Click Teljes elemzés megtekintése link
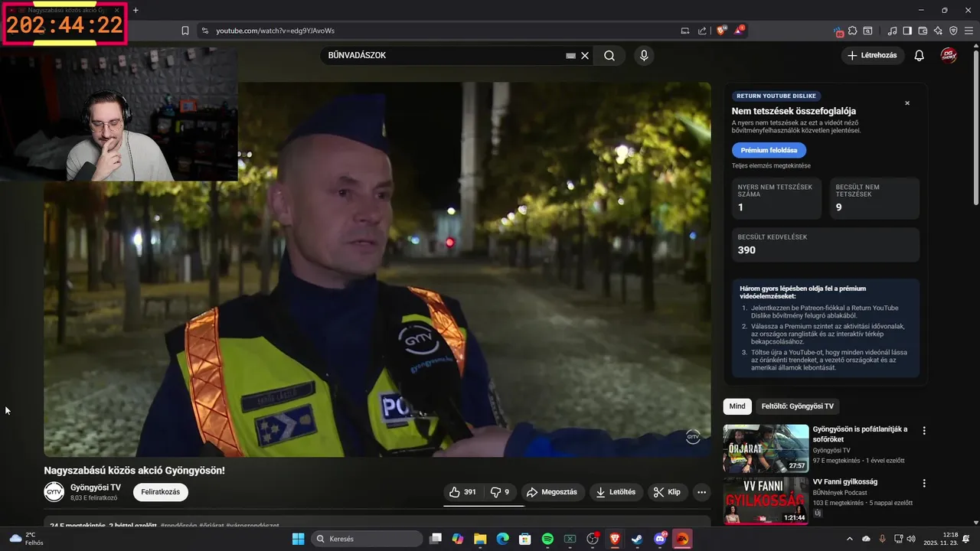 (x=771, y=165)
